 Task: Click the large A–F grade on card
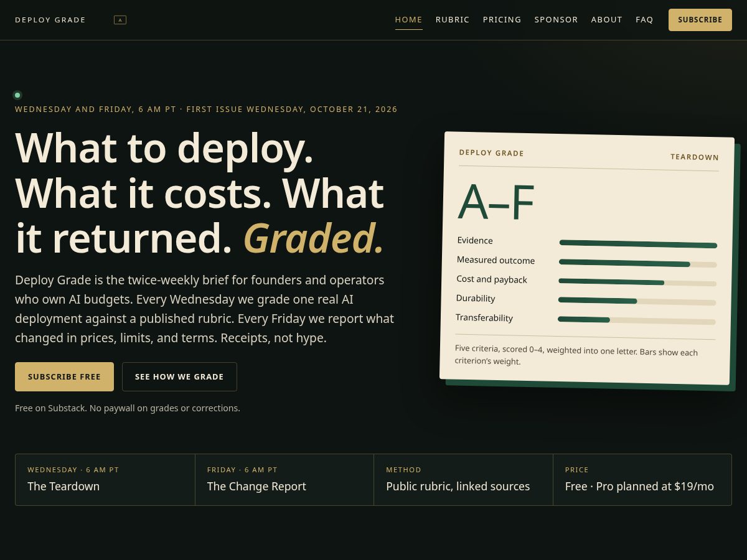(496, 202)
